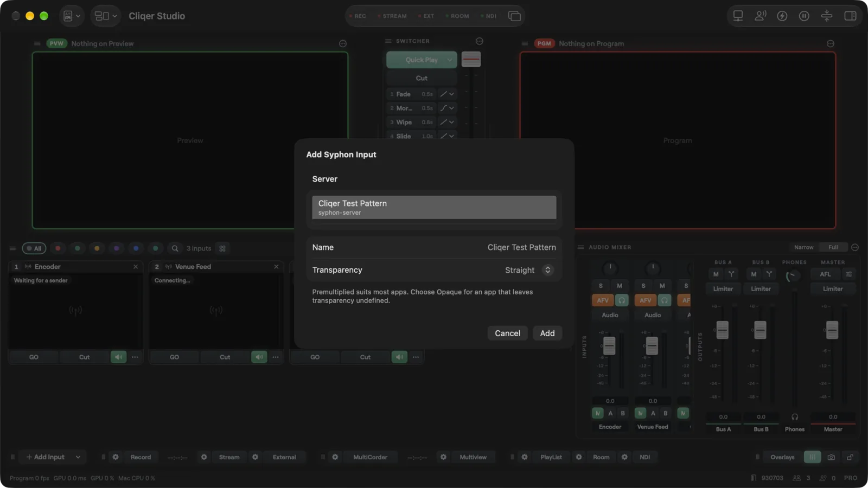Image resolution: width=868 pixels, height=488 pixels.
Task: Enable Limiter on Master
Action: [833, 289]
